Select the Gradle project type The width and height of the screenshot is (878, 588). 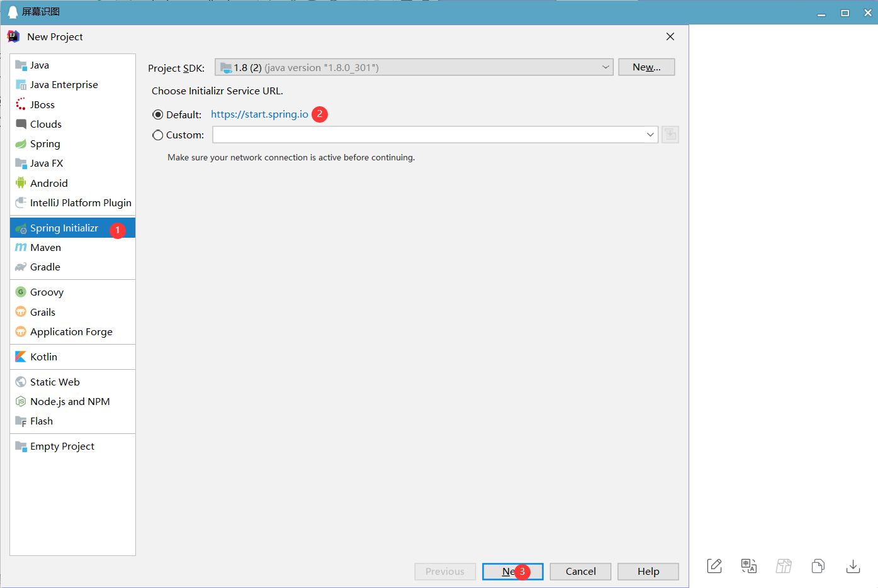coord(72,267)
